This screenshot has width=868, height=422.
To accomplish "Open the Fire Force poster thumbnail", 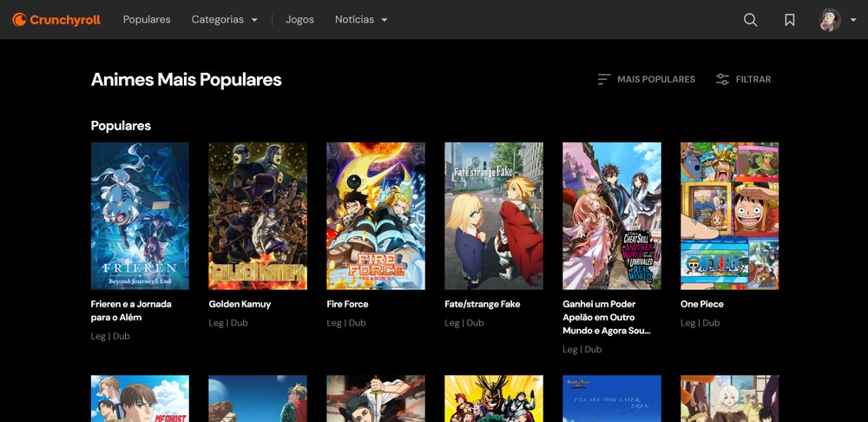I will click(375, 216).
